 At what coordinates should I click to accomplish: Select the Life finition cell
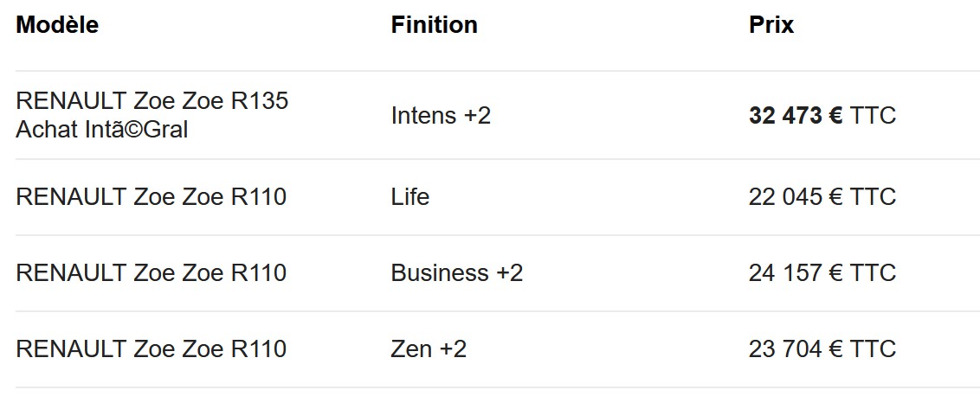[x=409, y=197]
